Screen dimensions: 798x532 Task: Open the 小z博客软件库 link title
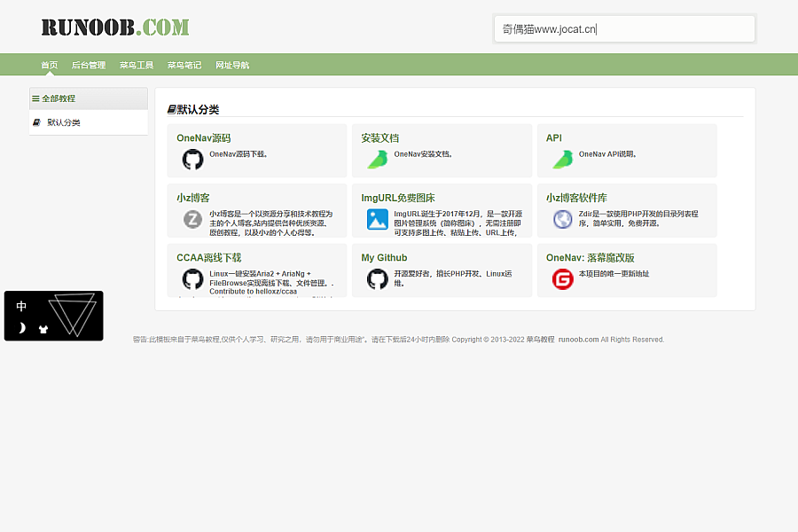[x=576, y=198]
